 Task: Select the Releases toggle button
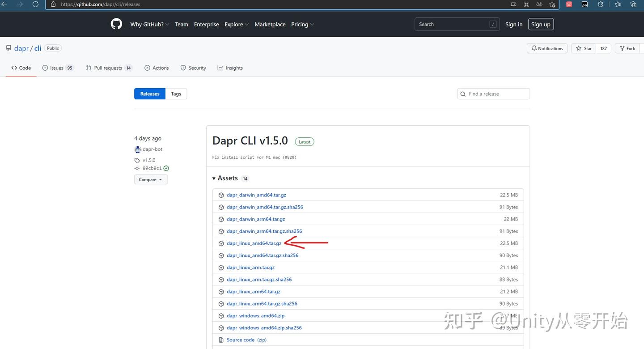tap(150, 94)
